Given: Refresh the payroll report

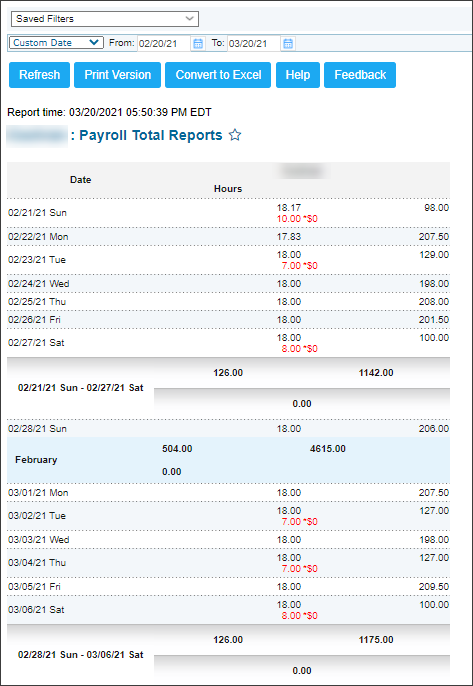Looking at the screenshot, I should pyautogui.click(x=39, y=75).
